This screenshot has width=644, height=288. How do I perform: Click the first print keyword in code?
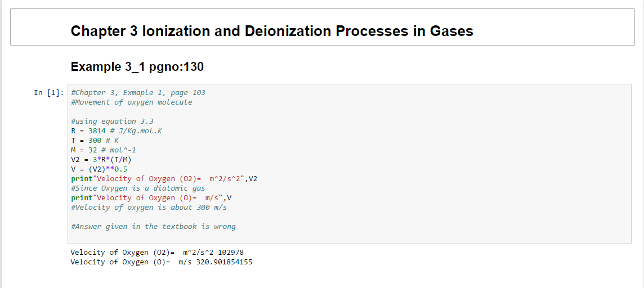82,179
